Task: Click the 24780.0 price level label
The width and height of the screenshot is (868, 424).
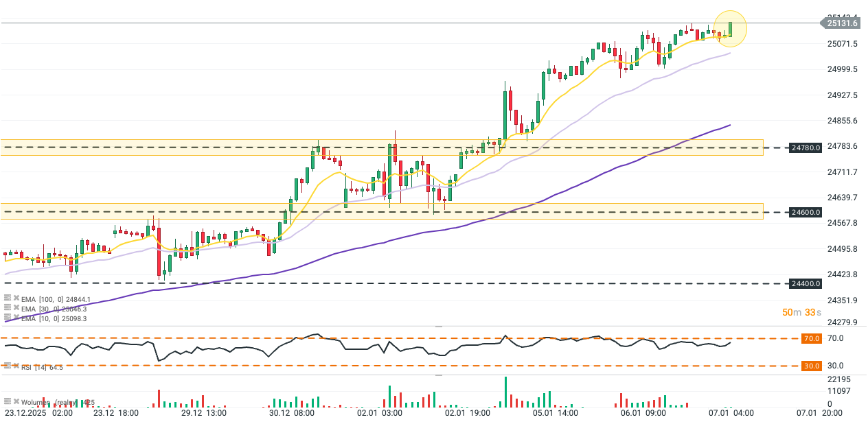Action: (806, 148)
